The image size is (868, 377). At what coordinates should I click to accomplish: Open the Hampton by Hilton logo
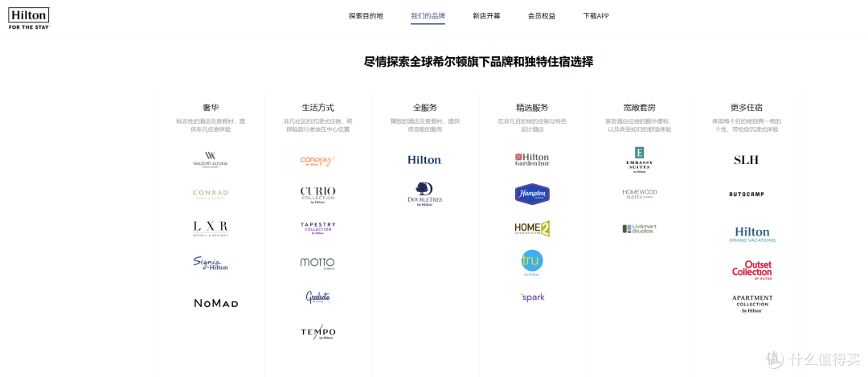click(532, 194)
